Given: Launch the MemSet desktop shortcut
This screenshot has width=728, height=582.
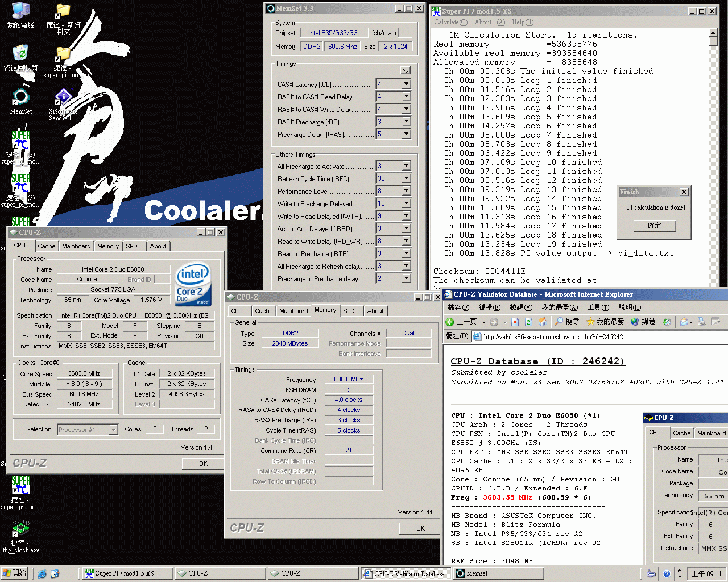Looking at the screenshot, I should pyautogui.click(x=20, y=101).
